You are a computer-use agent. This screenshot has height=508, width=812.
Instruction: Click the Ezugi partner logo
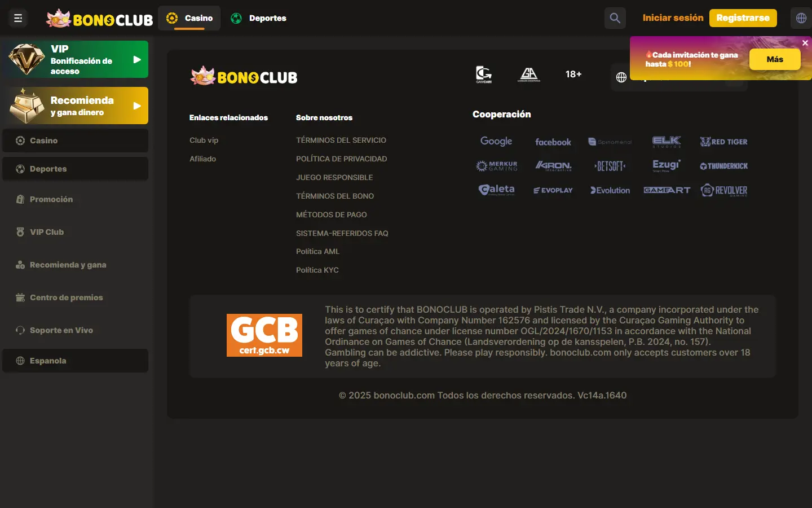[x=667, y=165]
